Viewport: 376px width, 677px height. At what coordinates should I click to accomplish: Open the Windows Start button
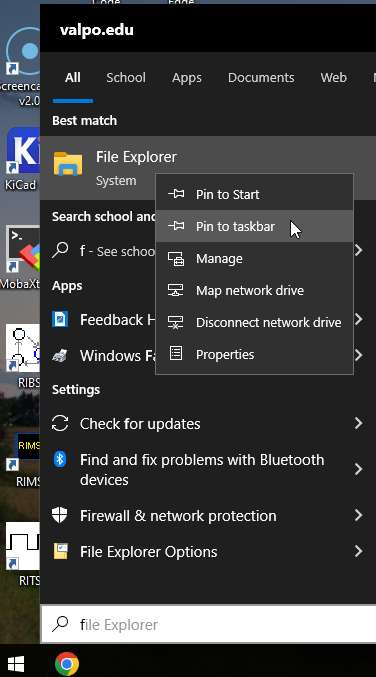tap(16, 663)
